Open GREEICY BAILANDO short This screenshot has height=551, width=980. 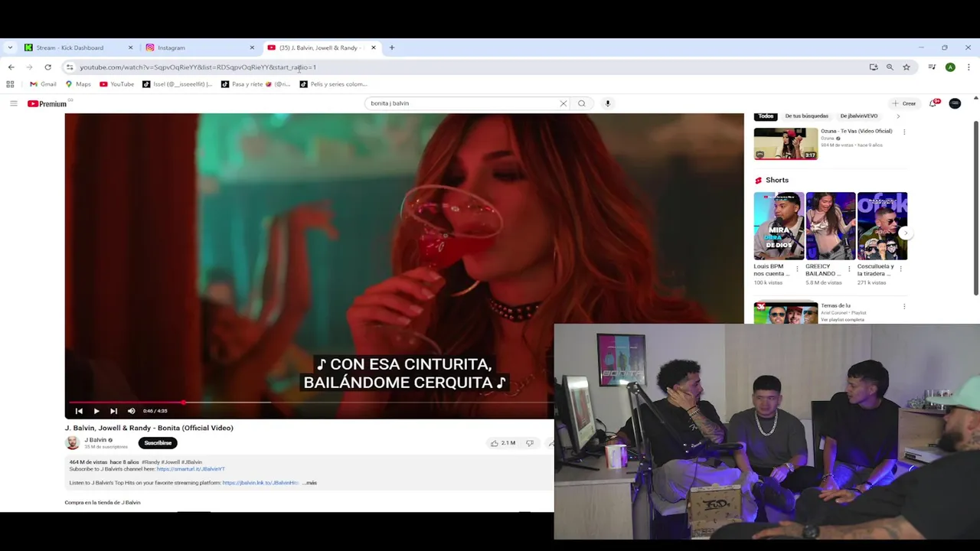830,226
